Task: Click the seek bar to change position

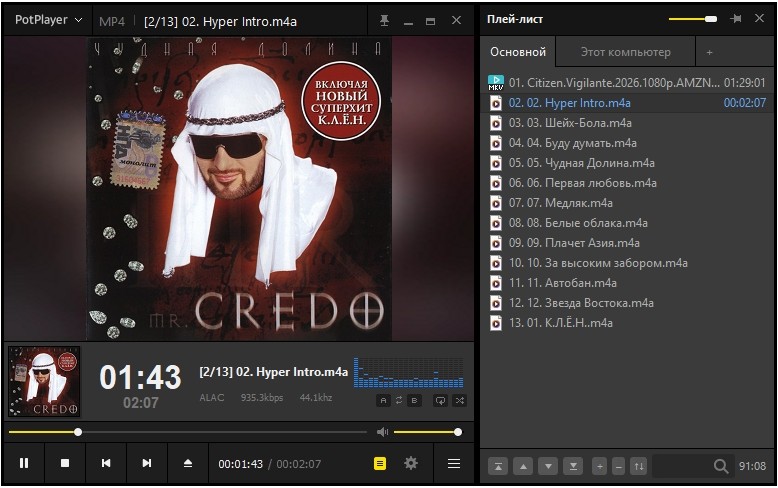Action: tap(188, 432)
